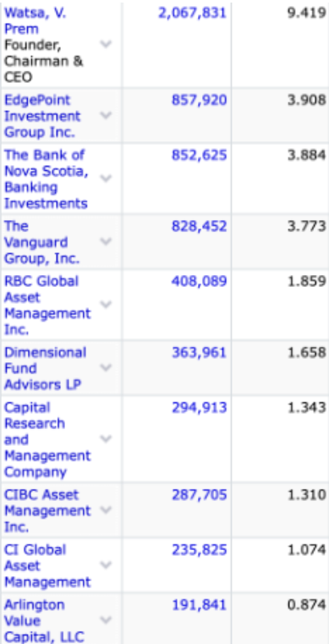The height and width of the screenshot is (644, 329).
Task: Open EdgePoint Investment Group Inc. link
Action: click(42, 116)
